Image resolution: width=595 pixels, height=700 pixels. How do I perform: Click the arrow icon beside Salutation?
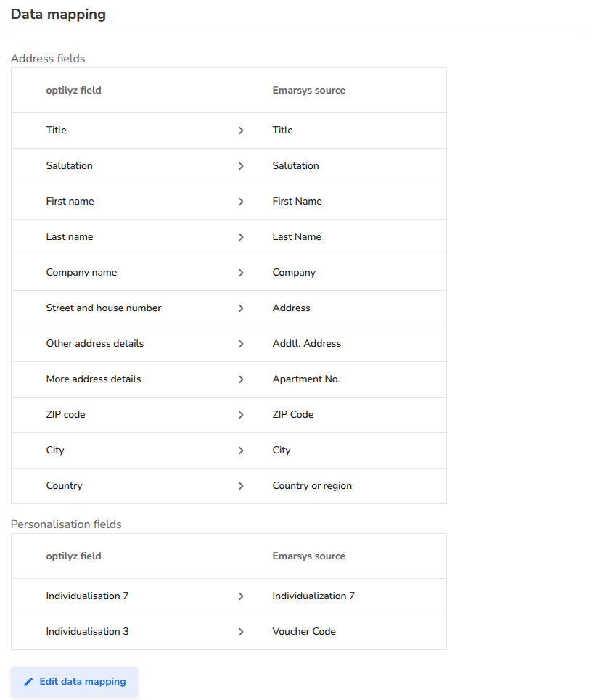(241, 166)
